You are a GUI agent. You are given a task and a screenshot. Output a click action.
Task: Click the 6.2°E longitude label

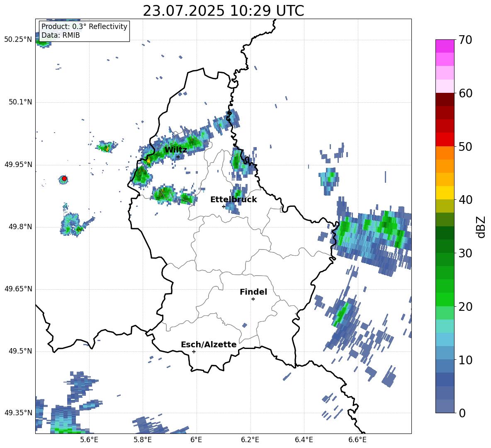(250, 440)
